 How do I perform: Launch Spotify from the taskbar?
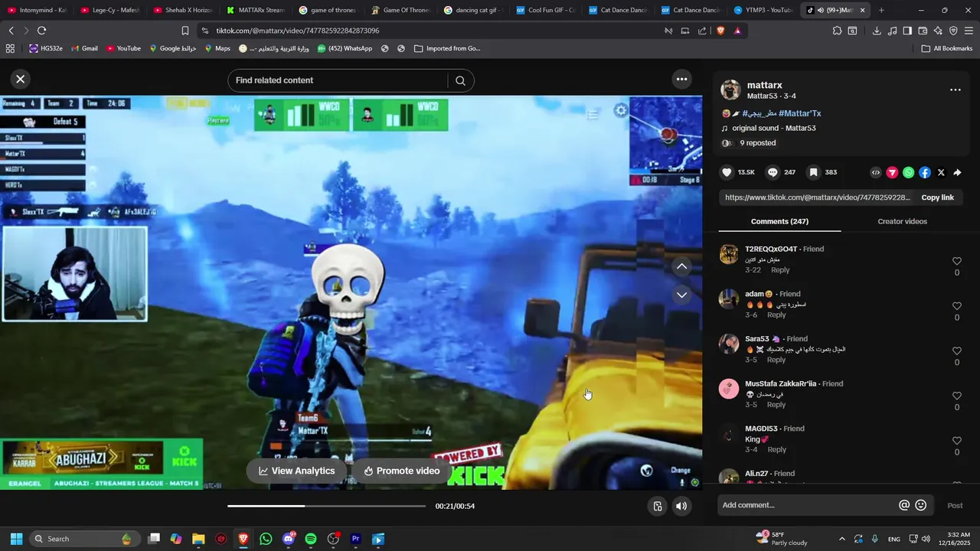coord(311,539)
